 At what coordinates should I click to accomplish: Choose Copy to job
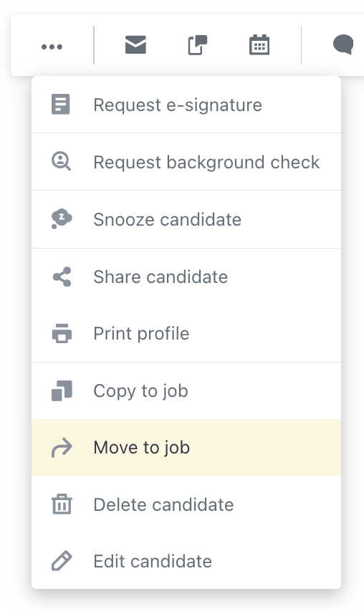186,390
